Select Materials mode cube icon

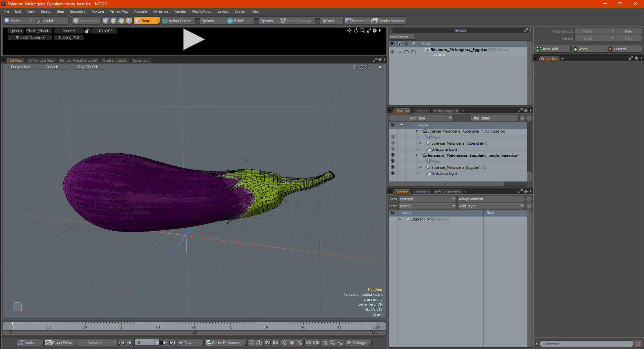129,21
